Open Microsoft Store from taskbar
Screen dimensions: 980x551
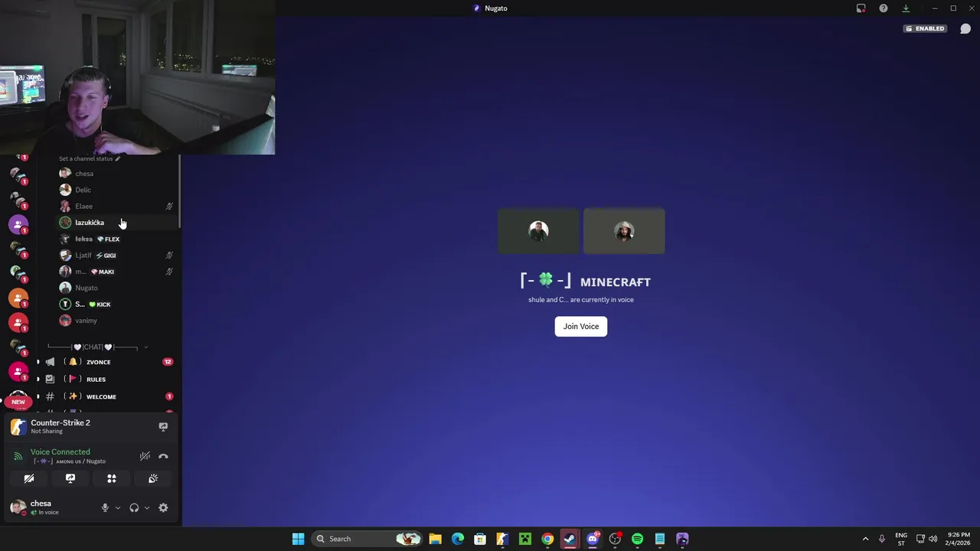(x=480, y=539)
